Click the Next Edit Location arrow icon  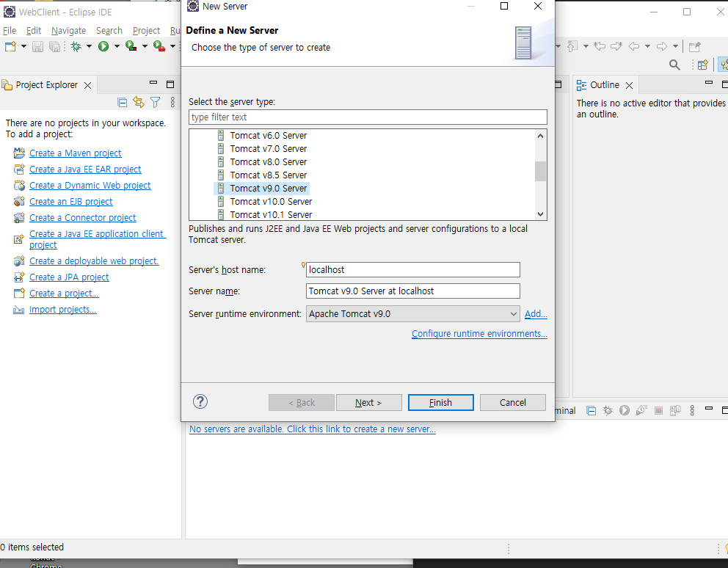tap(616, 46)
